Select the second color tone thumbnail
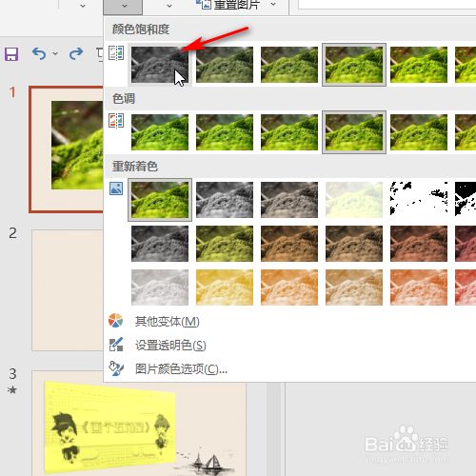Screen dimensions: 476x476 pyautogui.click(x=225, y=132)
